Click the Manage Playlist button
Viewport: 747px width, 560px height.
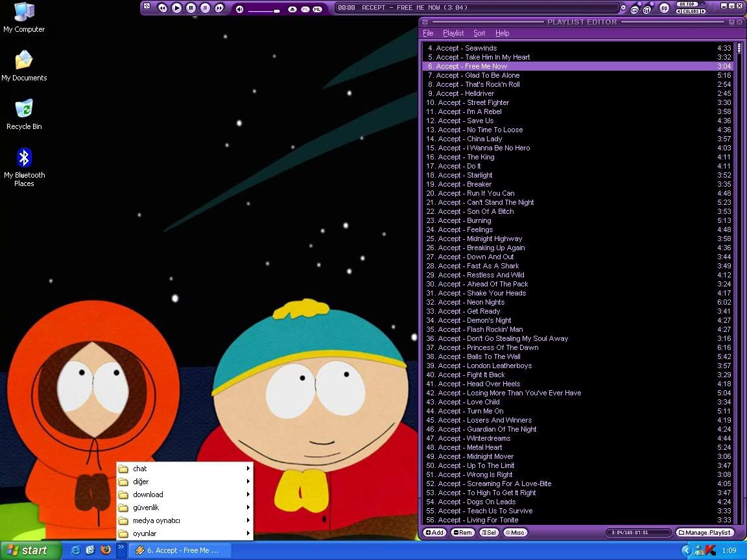click(705, 533)
